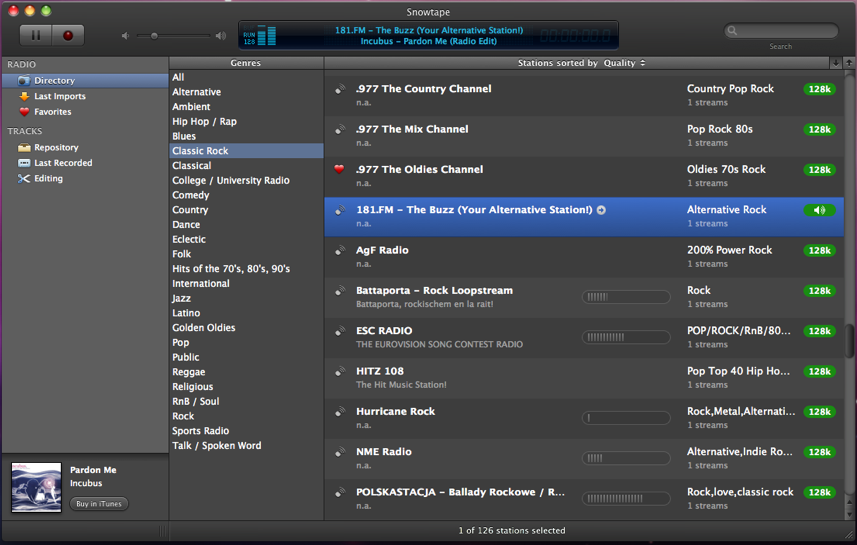Open the Quality sort dropdown
The height and width of the screenshot is (545, 857).
pos(625,63)
